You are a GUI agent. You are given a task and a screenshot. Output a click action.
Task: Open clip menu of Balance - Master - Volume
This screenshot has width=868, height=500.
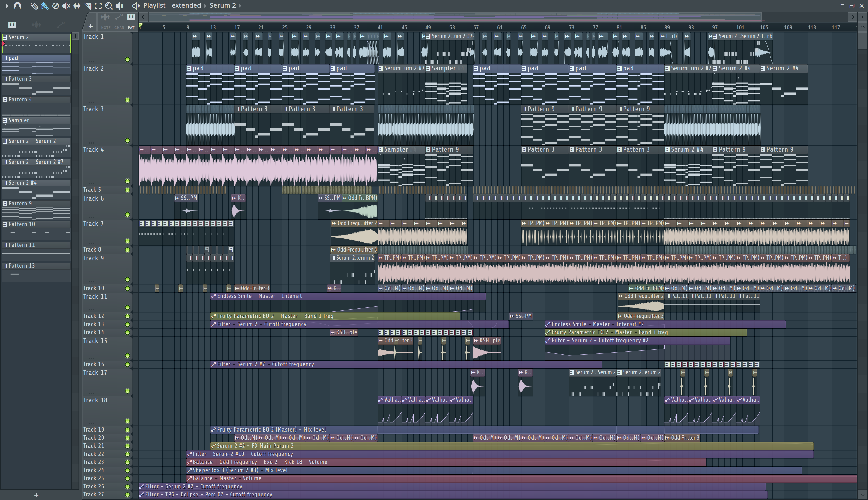[189, 478]
